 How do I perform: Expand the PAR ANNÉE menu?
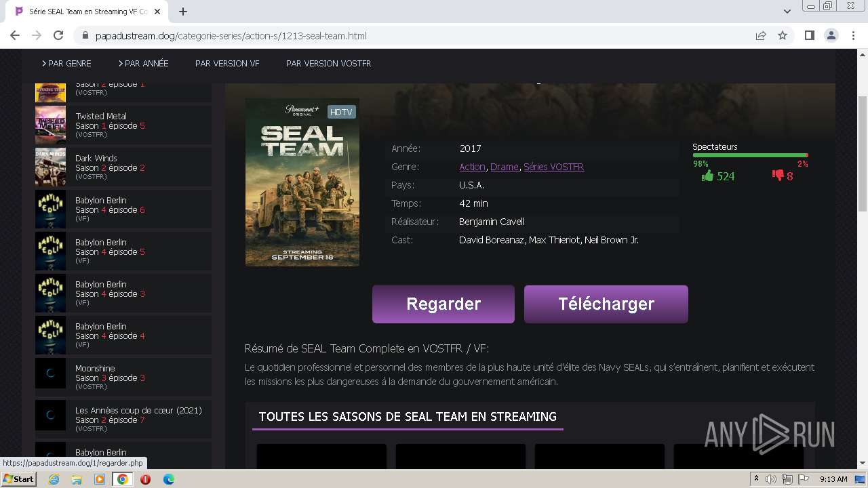coord(143,63)
